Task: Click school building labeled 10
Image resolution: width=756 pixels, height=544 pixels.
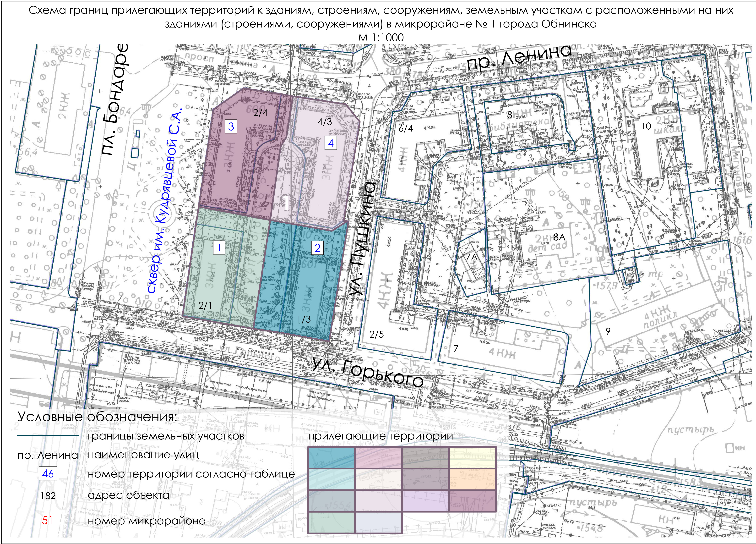Action: 646,126
